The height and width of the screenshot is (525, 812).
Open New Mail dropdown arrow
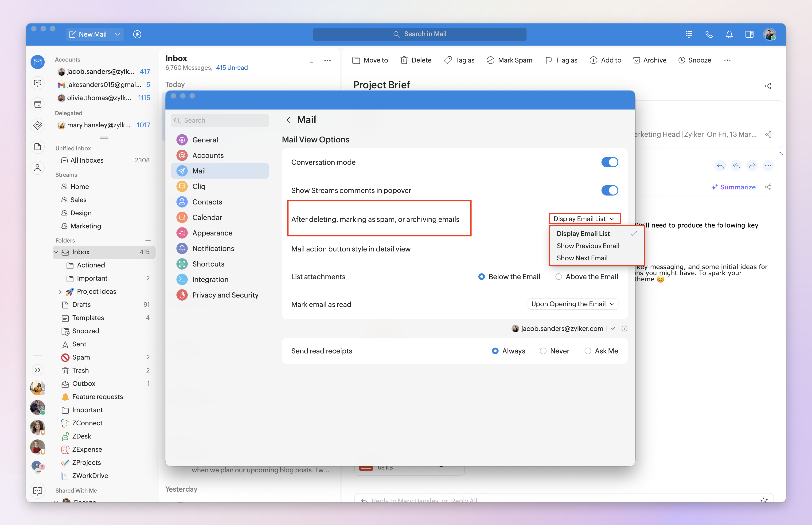click(x=117, y=34)
